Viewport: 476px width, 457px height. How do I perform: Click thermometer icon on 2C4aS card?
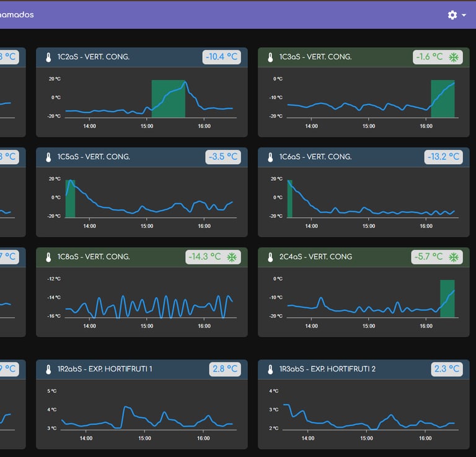click(x=270, y=257)
